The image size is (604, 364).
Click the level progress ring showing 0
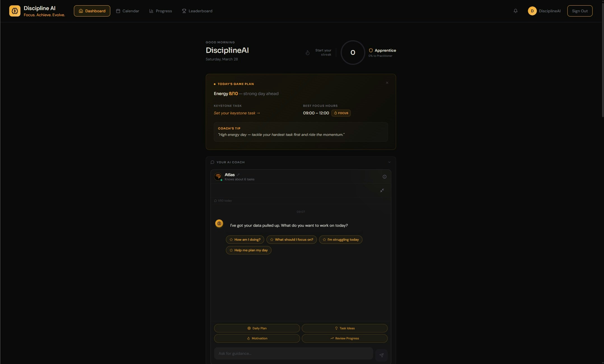point(353,53)
